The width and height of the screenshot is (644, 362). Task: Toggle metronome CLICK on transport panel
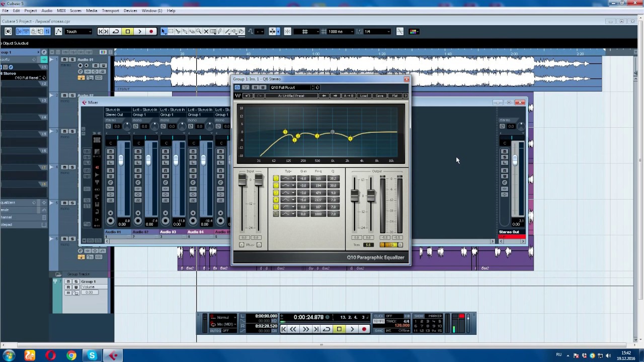379,316
